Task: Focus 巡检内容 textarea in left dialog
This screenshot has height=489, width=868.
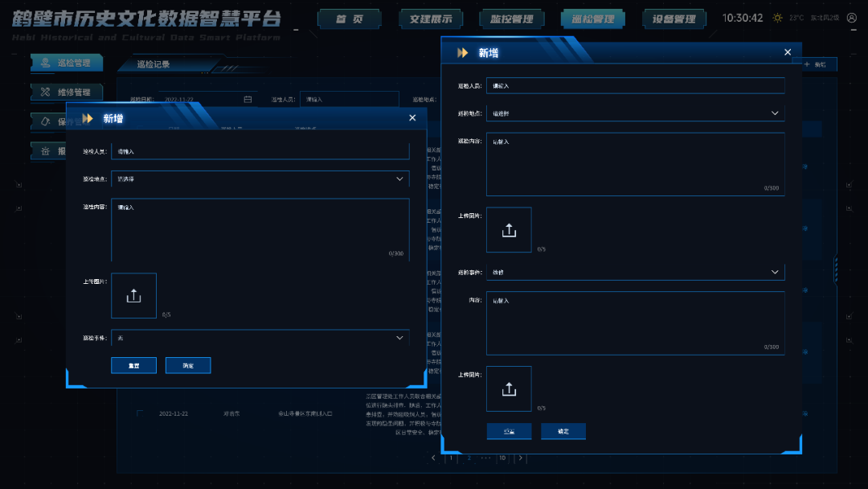Action: 260,230
